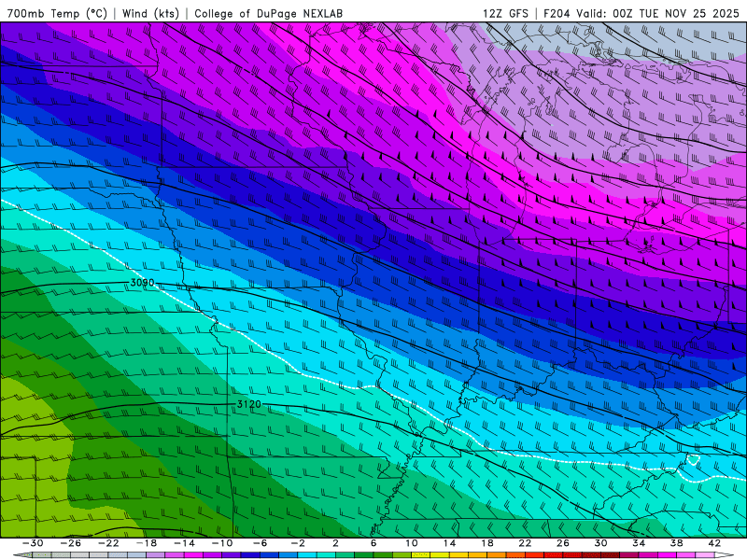Click the 34 color scale label
The image size is (747, 560).
639,543
